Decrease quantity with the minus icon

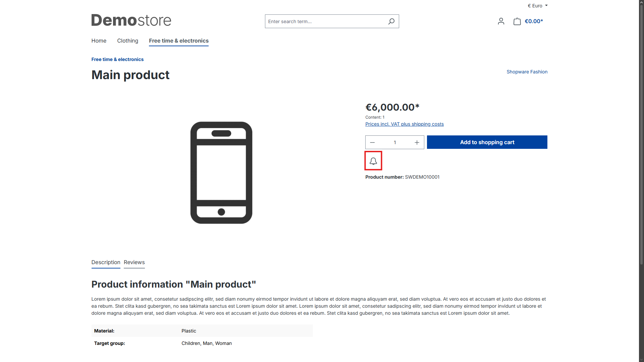tap(372, 142)
